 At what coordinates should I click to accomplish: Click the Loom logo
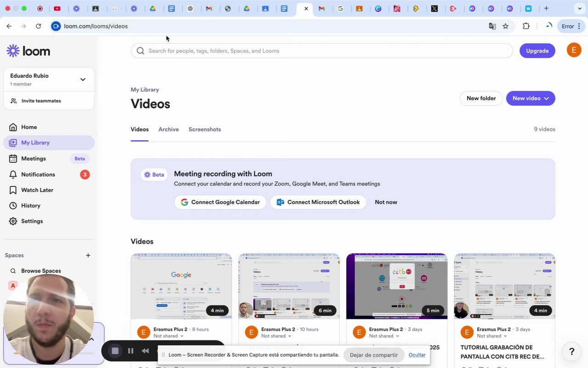click(28, 51)
